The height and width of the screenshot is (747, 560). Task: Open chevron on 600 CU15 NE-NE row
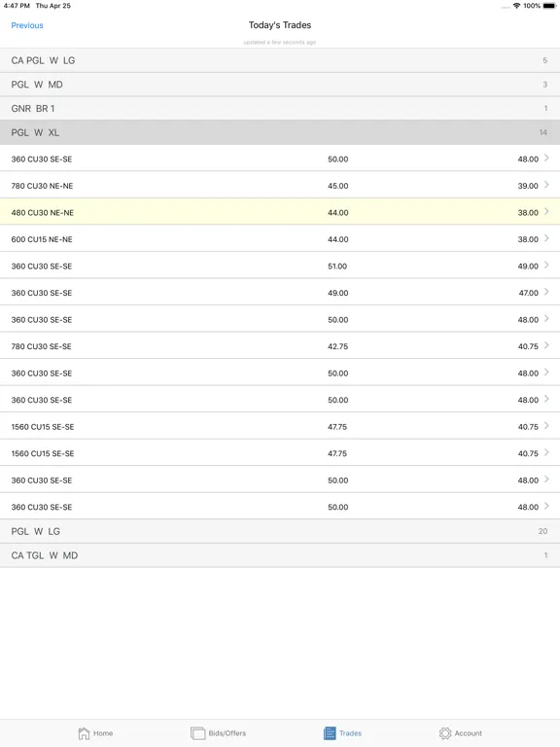[546, 238]
